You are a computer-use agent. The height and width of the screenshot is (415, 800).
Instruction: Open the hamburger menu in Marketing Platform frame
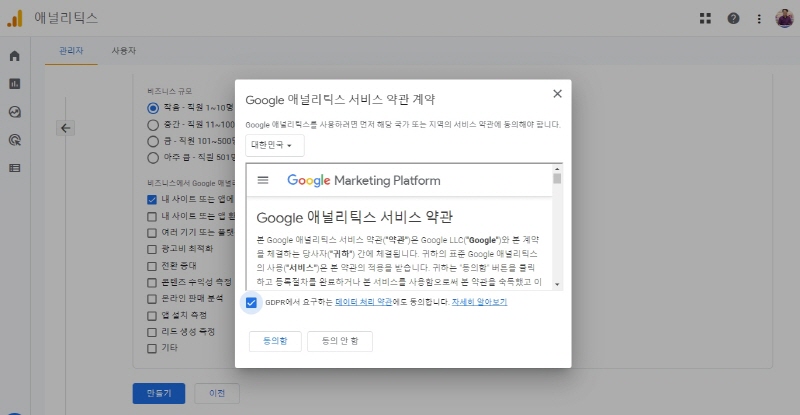[x=263, y=180]
